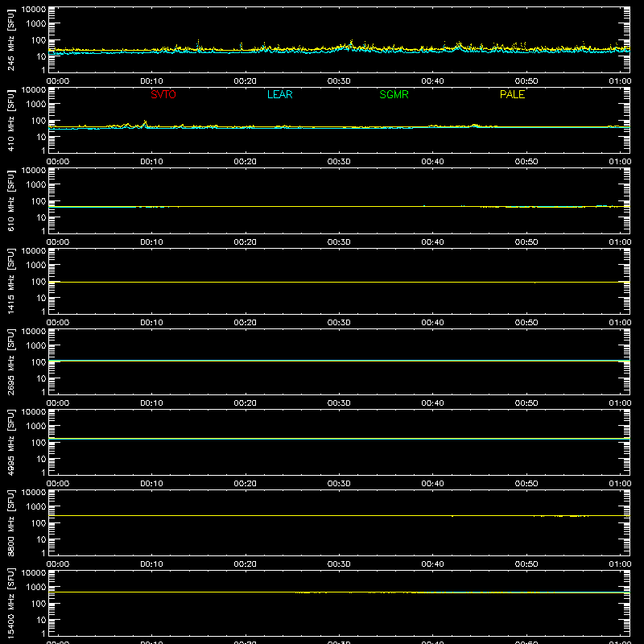Click the 10000 value on the 245 MHz axis

[34, 10]
